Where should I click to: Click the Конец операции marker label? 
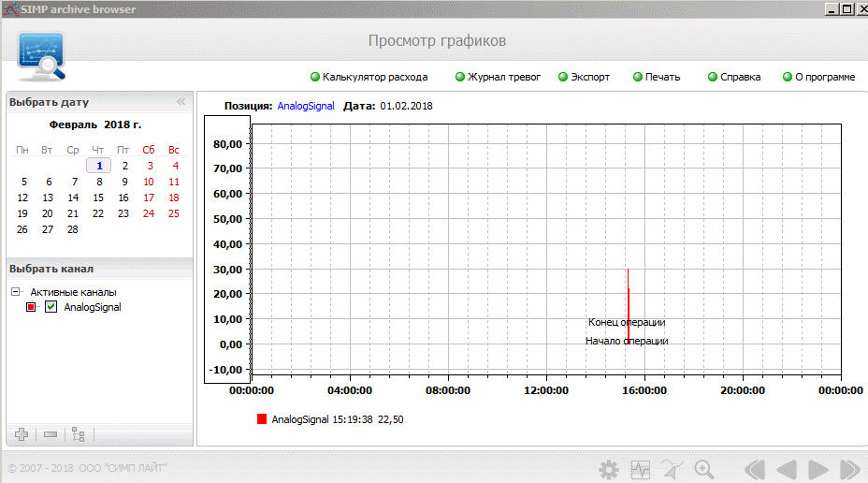(627, 322)
